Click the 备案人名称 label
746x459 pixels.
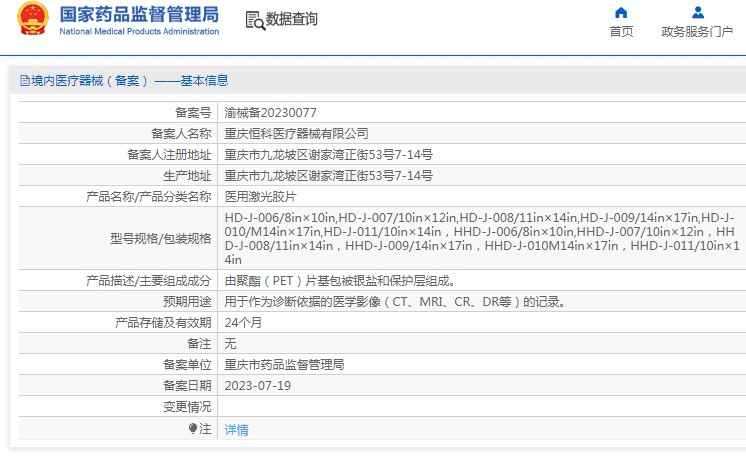point(181,134)
